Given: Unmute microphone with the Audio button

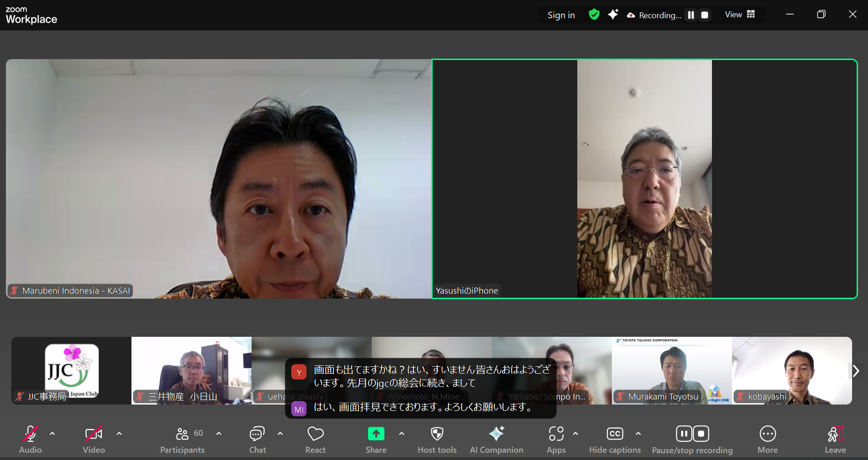Looking at the screenshot, I should (30, 439).
